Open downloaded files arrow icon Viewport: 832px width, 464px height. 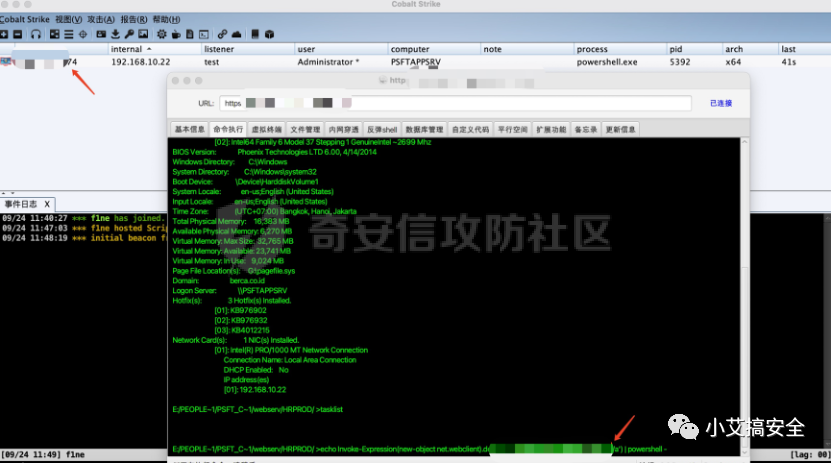(115, 35)
